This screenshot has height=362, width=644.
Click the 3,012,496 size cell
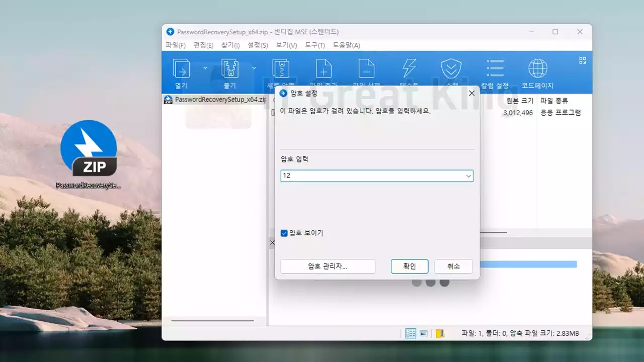[x=518, y=113]
